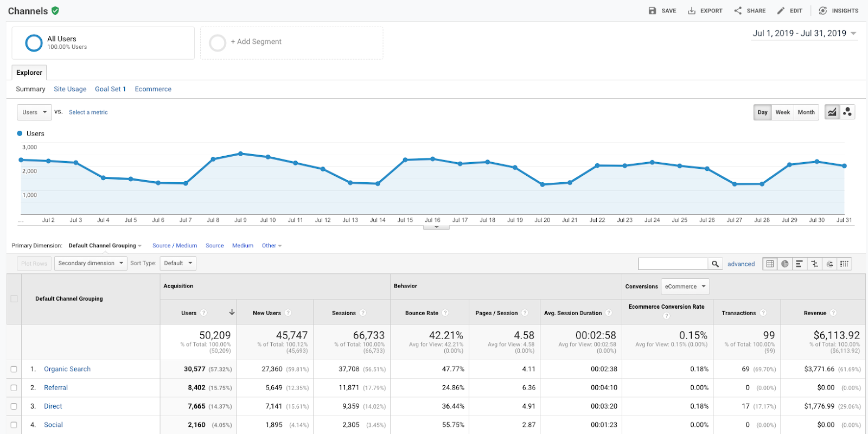Open the eCommerce conversions dropdown

coord(685,286)
